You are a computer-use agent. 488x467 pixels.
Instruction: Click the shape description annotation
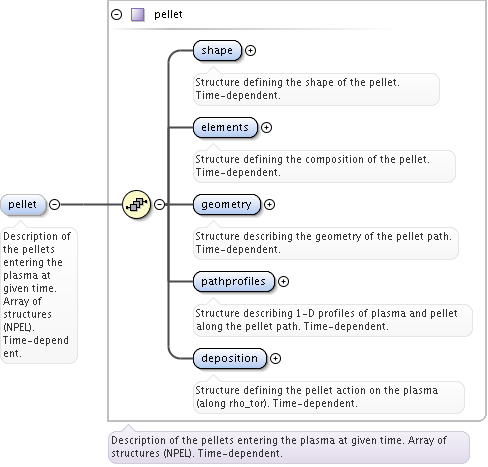(316, 89)
